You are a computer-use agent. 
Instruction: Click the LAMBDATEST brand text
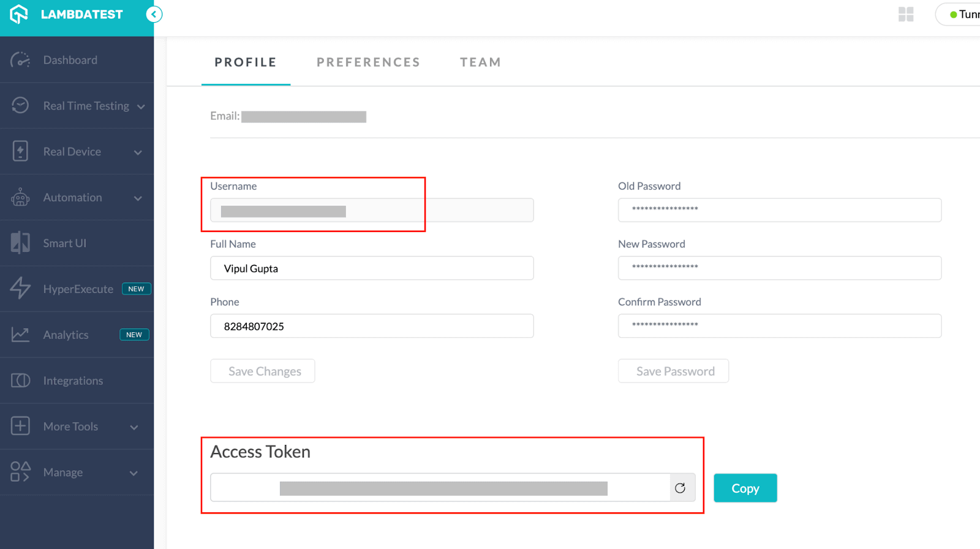click(82, 14)
